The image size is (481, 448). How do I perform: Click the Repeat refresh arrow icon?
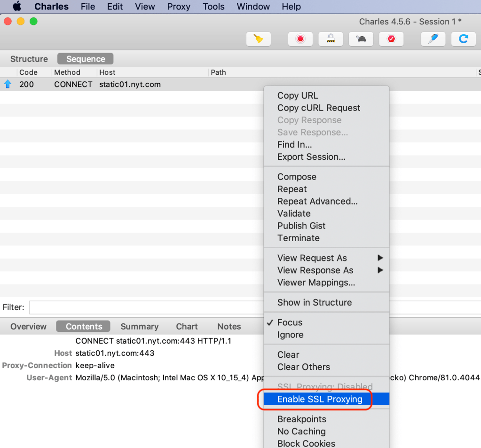point(463,39)
